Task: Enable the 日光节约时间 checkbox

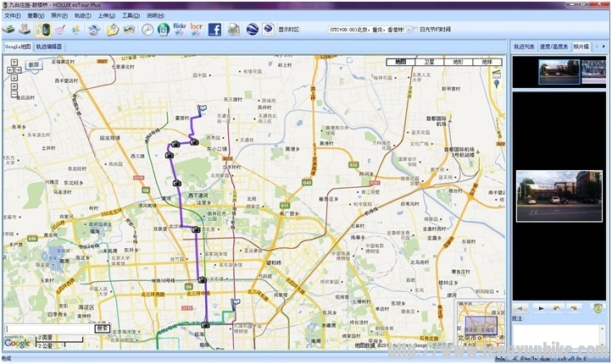Action: point(414,30)
